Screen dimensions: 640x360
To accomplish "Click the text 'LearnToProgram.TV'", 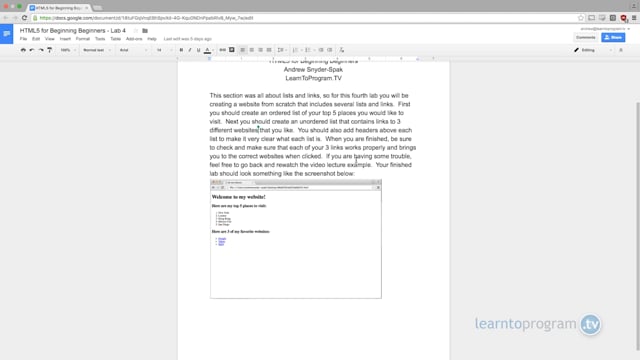I will [313, 78].
